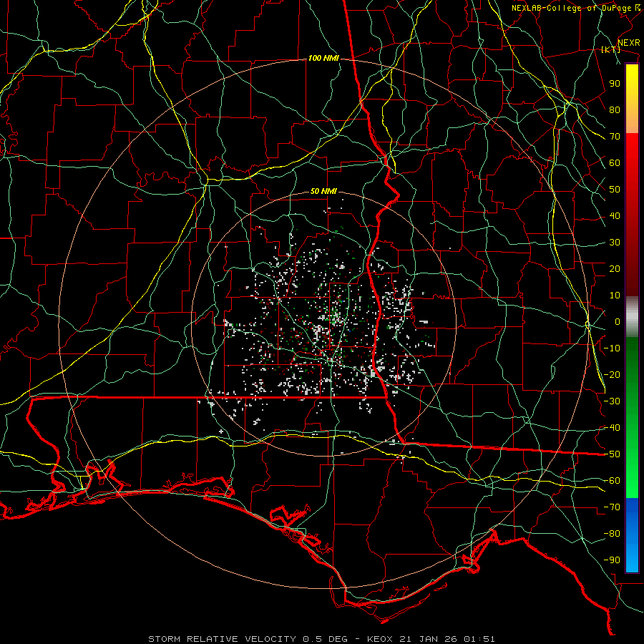Click the -90 value on velocity scale
This screenshot has height=644, width=644.
coord(612,560)
